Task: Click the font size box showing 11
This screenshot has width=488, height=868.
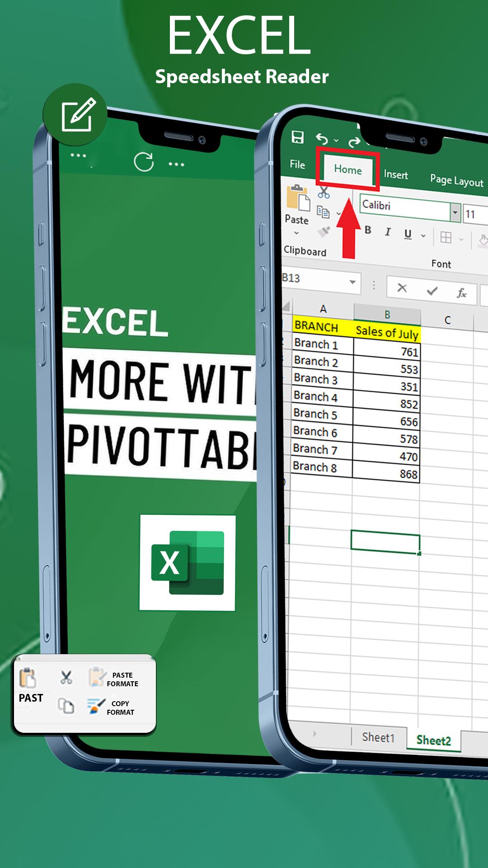Action: (x=475, y=215)
